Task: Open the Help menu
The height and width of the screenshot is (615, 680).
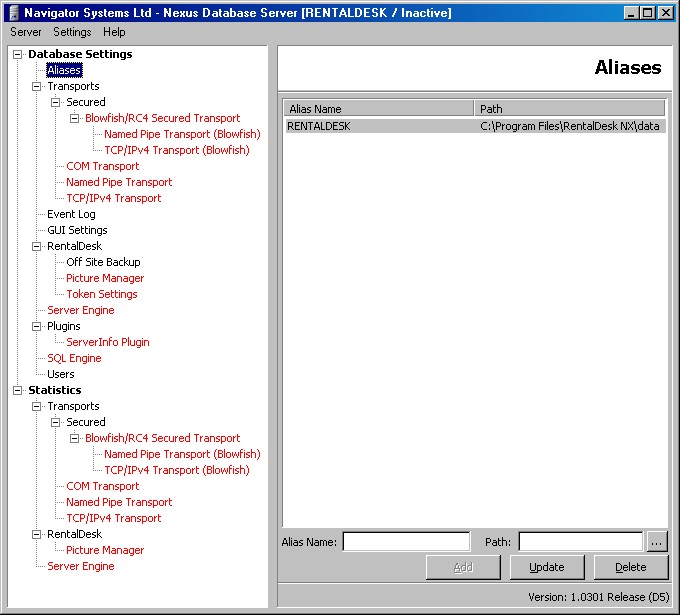Action: (114, 32)
